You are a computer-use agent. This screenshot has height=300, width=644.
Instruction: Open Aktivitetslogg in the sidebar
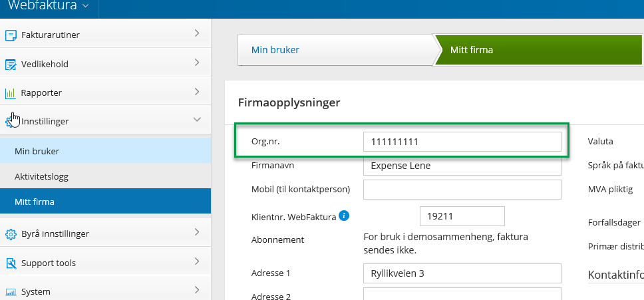41,176
